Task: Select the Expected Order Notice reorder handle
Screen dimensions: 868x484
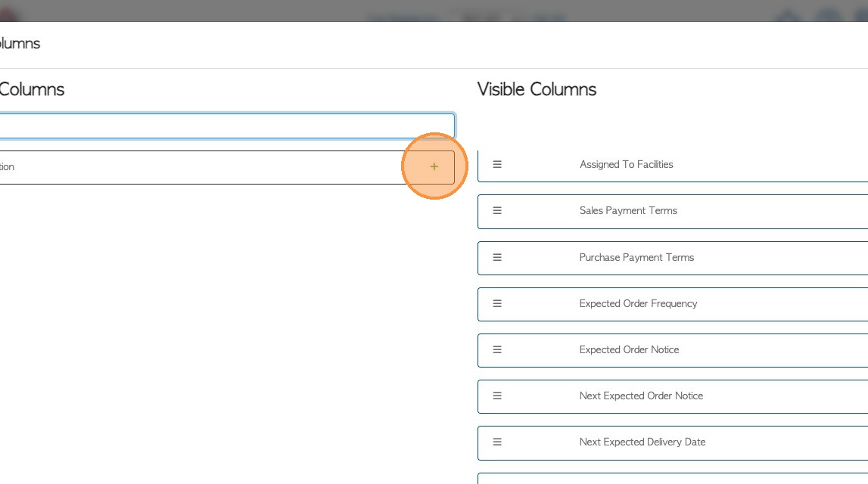Action: pyautogui.click(x=497, y=349)
